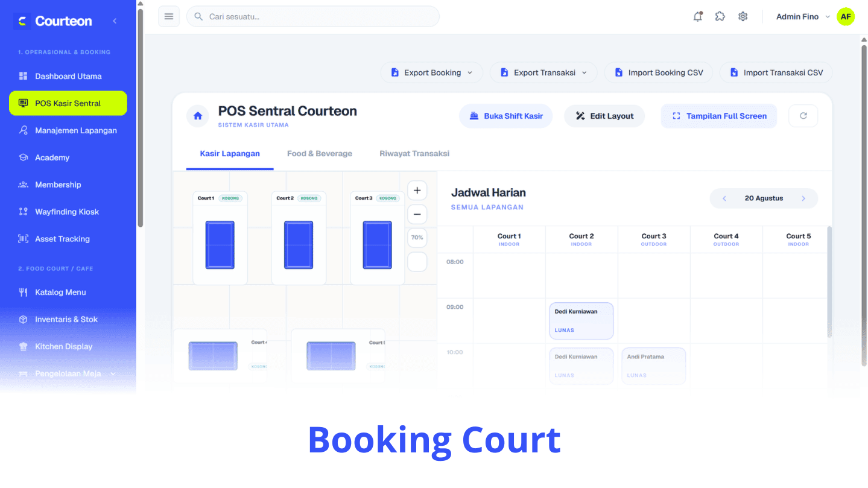Open Andi Pratama 10:00 booking
This screenshot has height=488, width=868.
tap(654, 366)
